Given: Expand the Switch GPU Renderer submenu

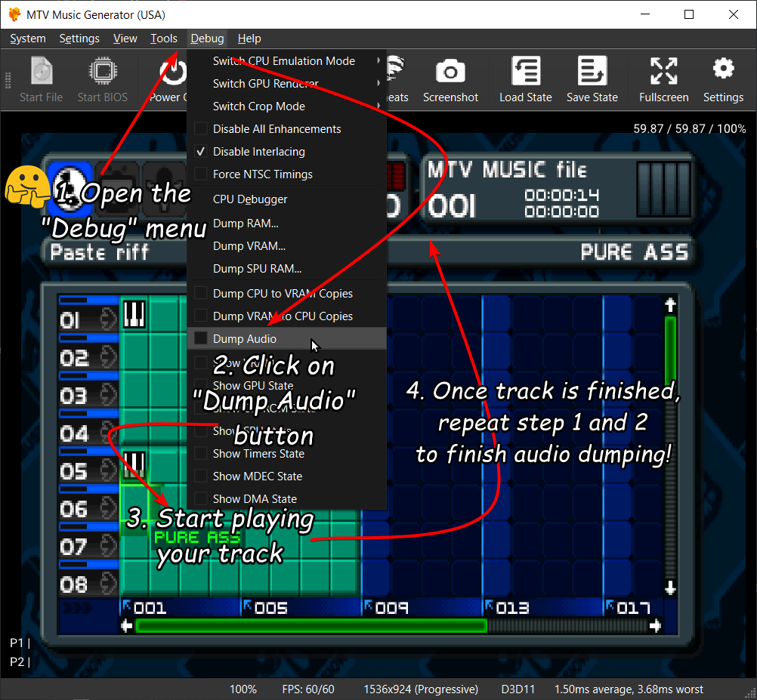Looking at the screenshot, I should coord(287,84).
